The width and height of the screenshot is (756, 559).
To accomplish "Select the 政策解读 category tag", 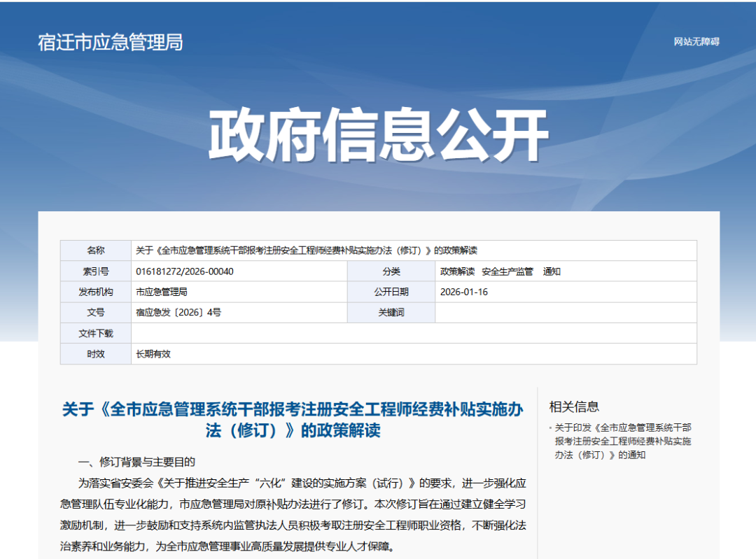I will 457,271.
